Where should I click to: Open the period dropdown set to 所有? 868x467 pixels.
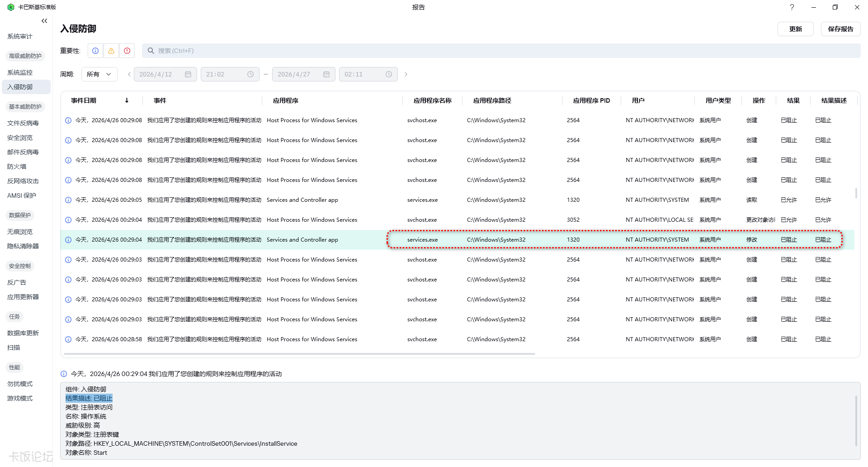[99, 74]
